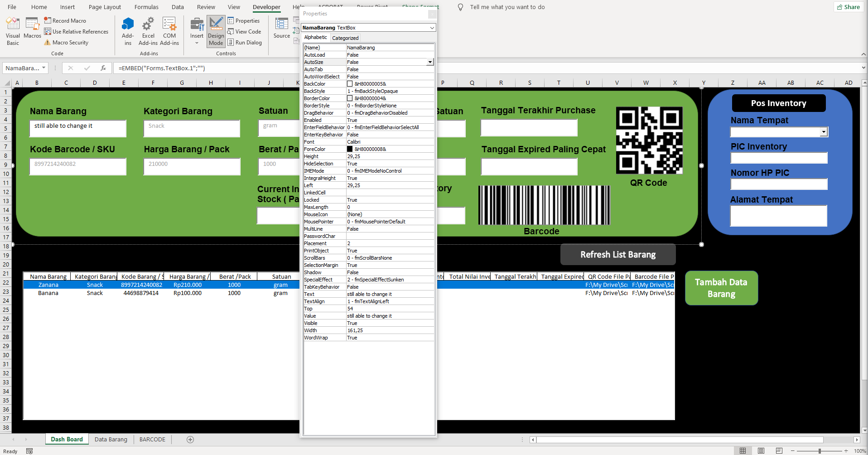Viewport: 868px width, 455px height.
Task: Open Excel Add-ins dialog
Action: [148, 31]
